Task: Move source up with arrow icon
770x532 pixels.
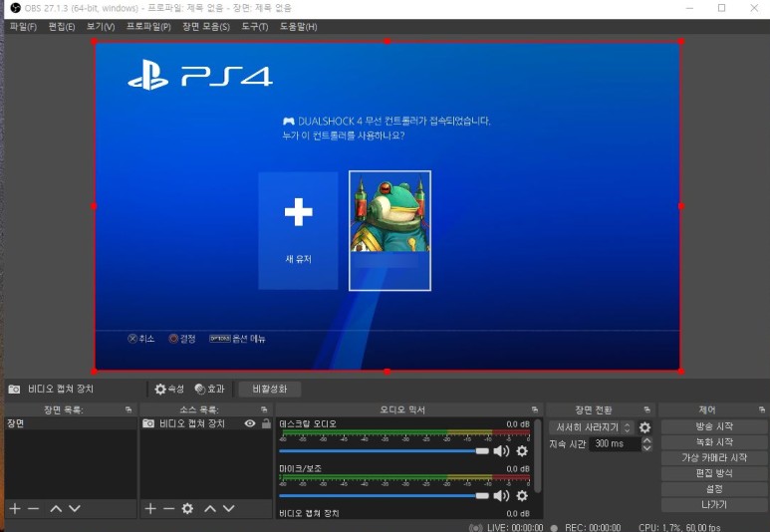Action: tap(210, 509)
